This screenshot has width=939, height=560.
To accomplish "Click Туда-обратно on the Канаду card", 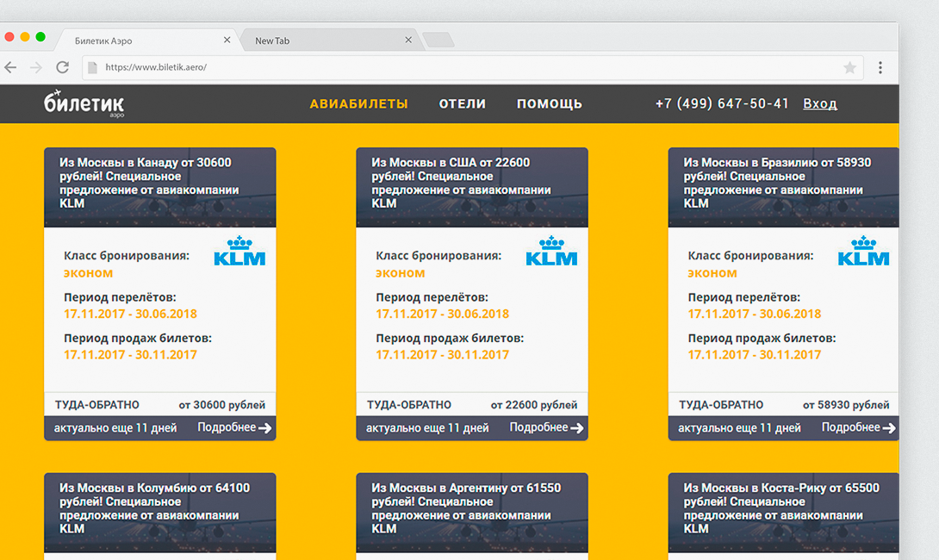I will click(97, 405).
